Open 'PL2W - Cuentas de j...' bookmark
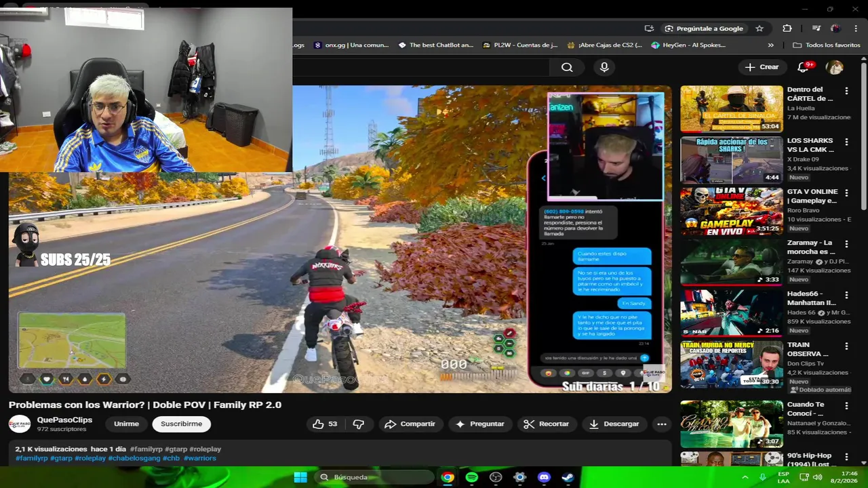 pyautogui.click(x=520, y=45)
